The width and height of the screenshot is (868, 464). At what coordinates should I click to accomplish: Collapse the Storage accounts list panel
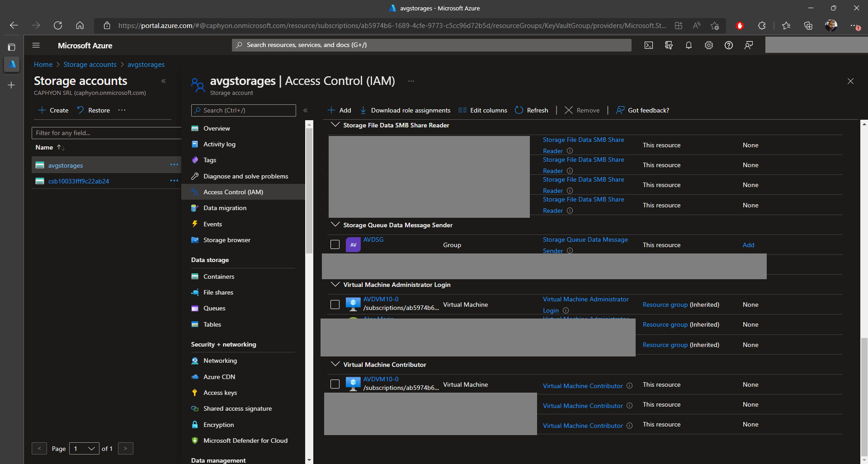click(x=164, y=81)
